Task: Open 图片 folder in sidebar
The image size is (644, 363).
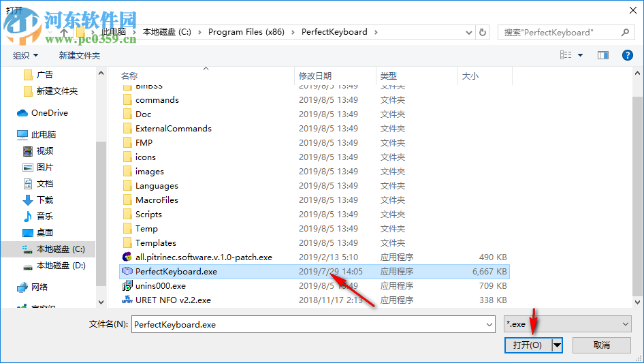Action: 38,168
